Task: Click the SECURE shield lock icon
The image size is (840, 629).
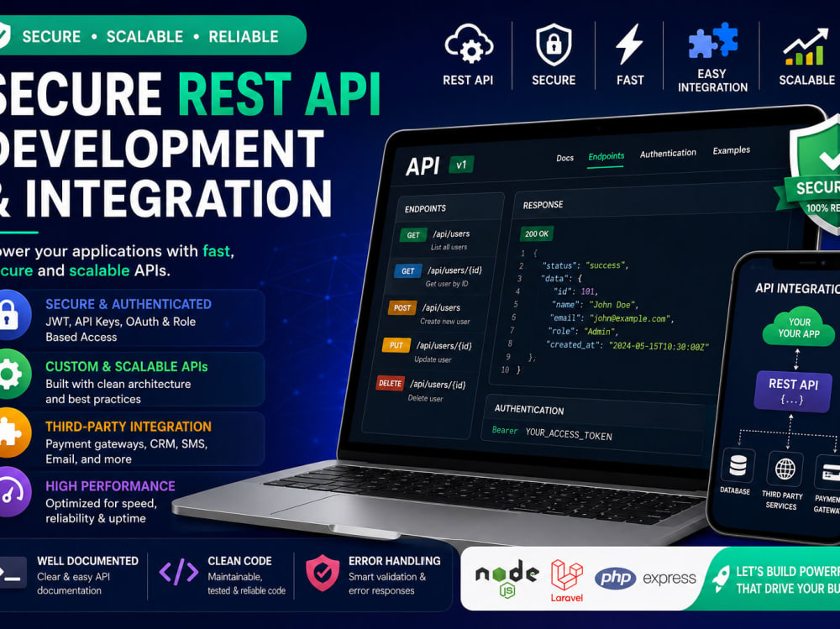Action: click(554, 45)
